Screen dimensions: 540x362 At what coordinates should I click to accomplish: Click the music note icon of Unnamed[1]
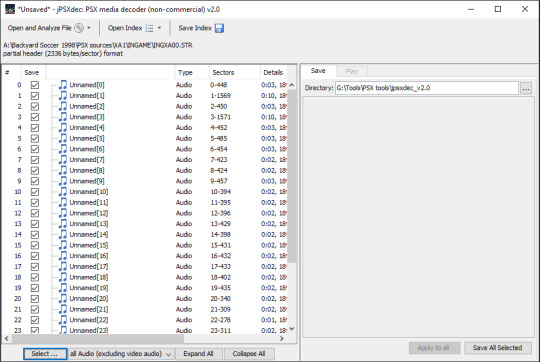pos(63,95)
